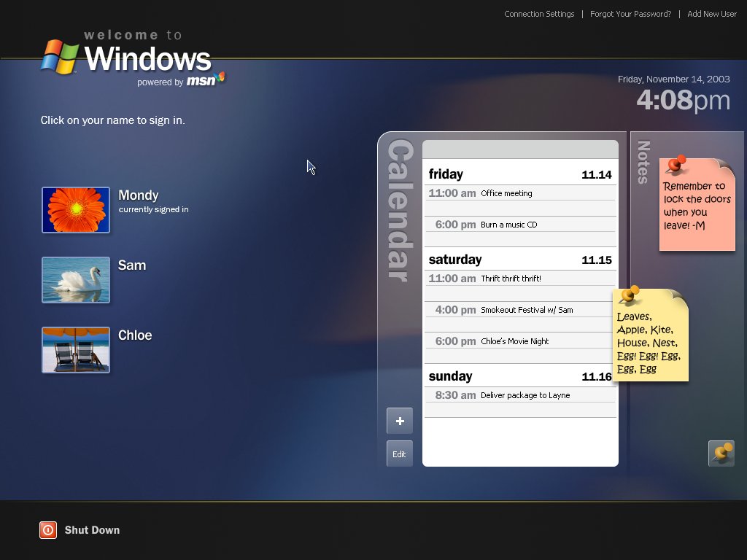Select Mondy's orange flower picture
Viewport: 747px width, 560px height.
[x=76, y=210]
